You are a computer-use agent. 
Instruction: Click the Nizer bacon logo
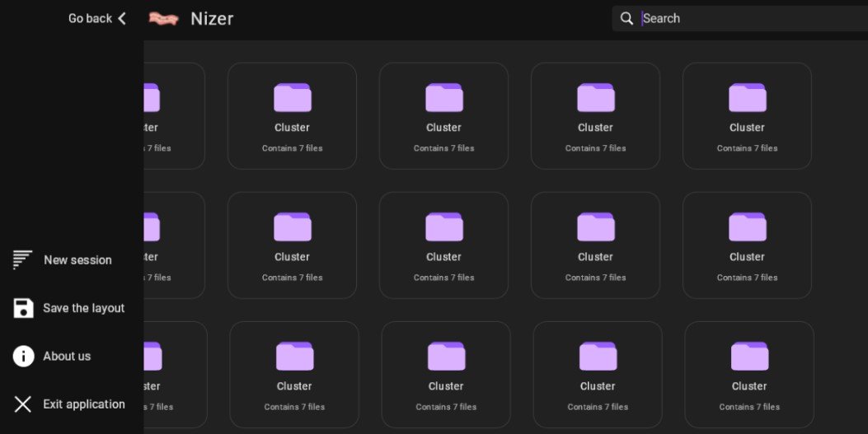[163, 18]
